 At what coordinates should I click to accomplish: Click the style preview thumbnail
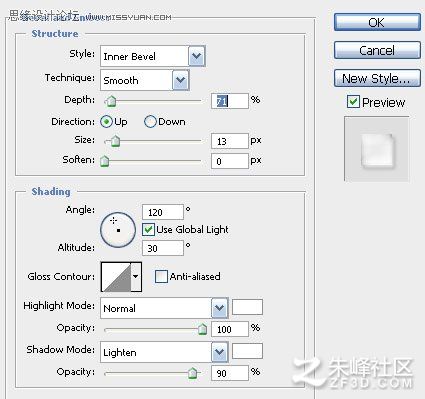tap(377, 149)
